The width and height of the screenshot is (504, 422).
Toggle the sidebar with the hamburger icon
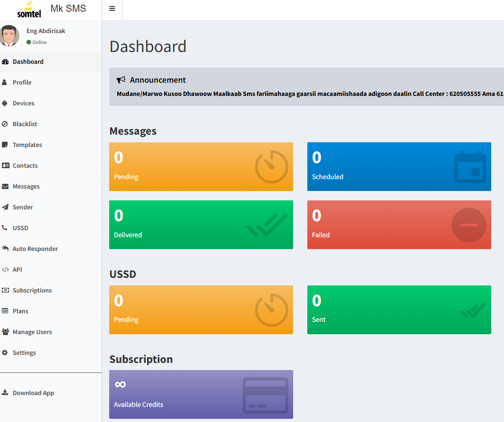coord(112,9)
